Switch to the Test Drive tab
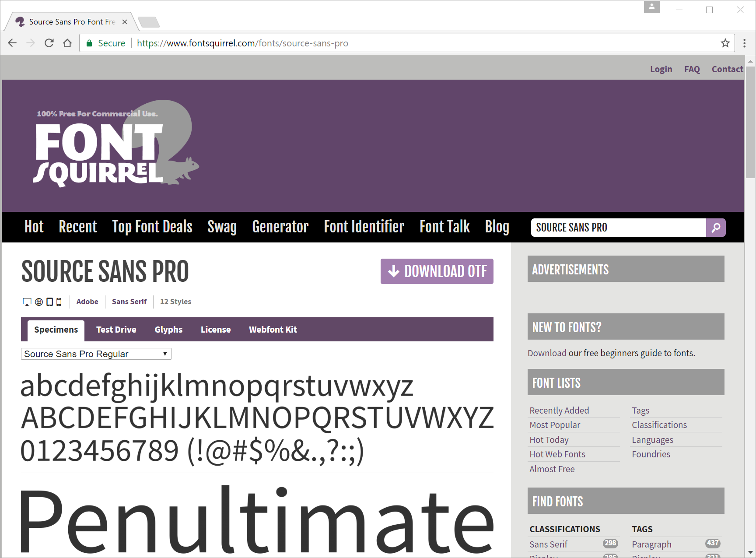 coord(116,330)
